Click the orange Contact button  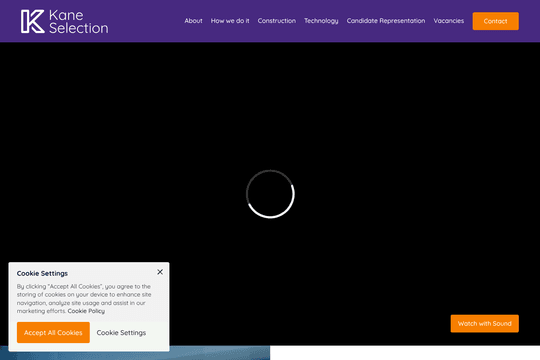coord(495,21)
